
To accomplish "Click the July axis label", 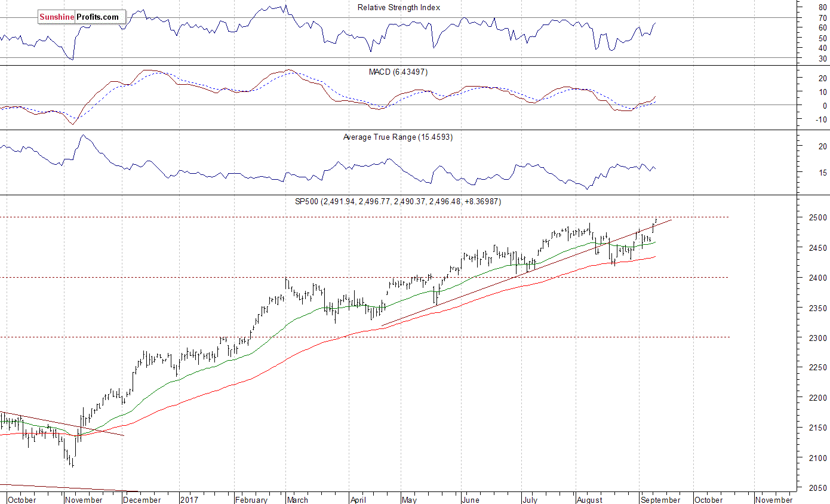I will click(x=529, y=500).
